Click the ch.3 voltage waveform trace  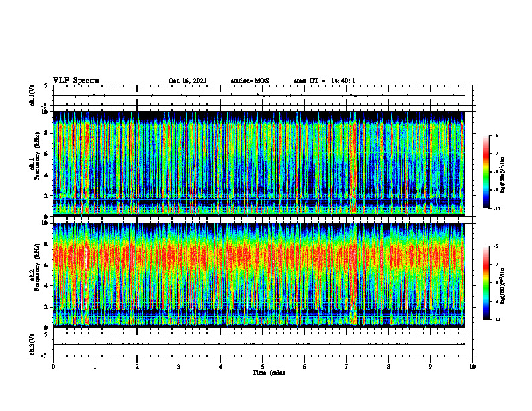259,345
